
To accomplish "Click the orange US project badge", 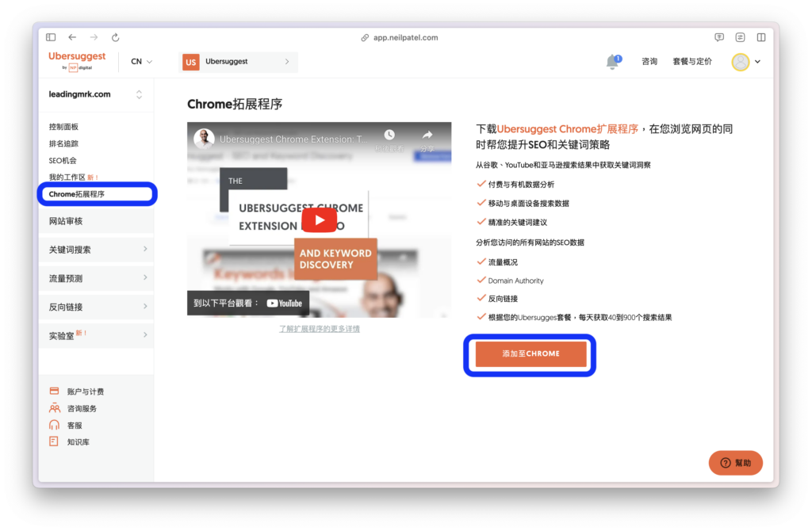I will pyautogui.click(x=190, y=62).
